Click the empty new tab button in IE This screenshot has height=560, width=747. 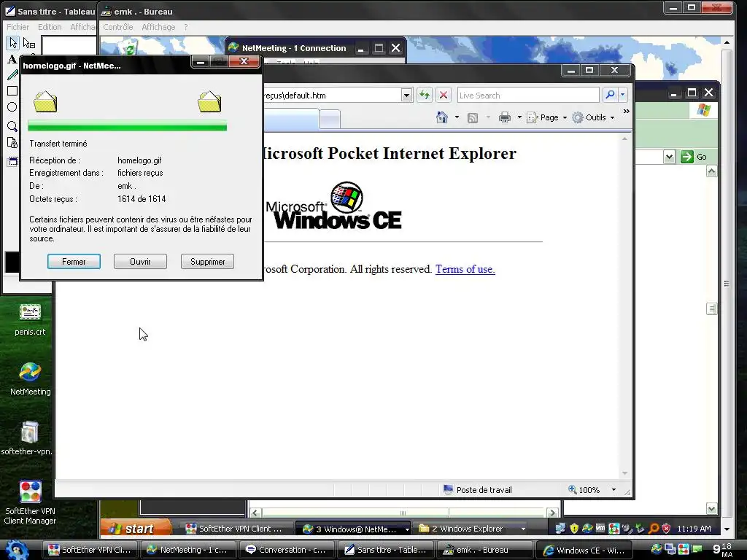[x=330, y=119]
